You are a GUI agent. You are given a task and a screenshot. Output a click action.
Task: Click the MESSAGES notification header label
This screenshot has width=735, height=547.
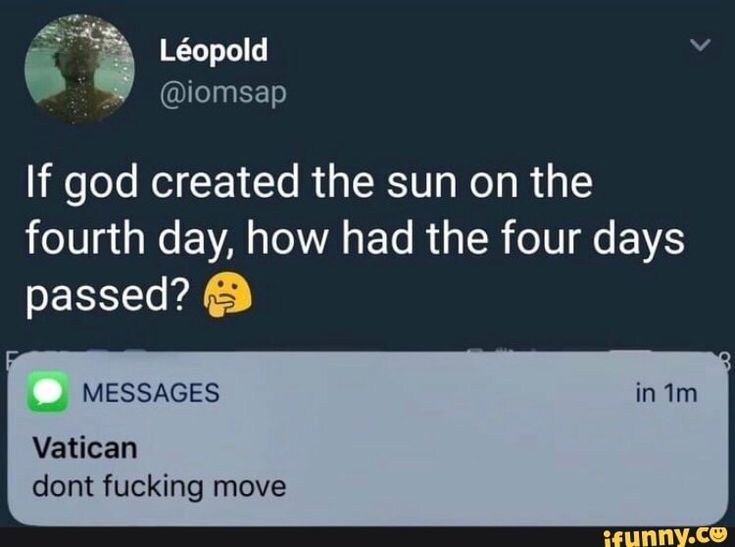point(151,392)
